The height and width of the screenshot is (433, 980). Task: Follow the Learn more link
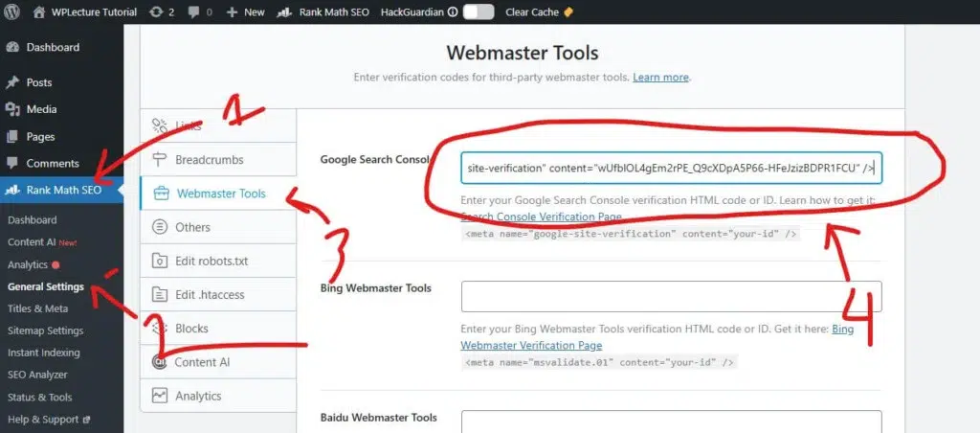click(x=660, y=77)
